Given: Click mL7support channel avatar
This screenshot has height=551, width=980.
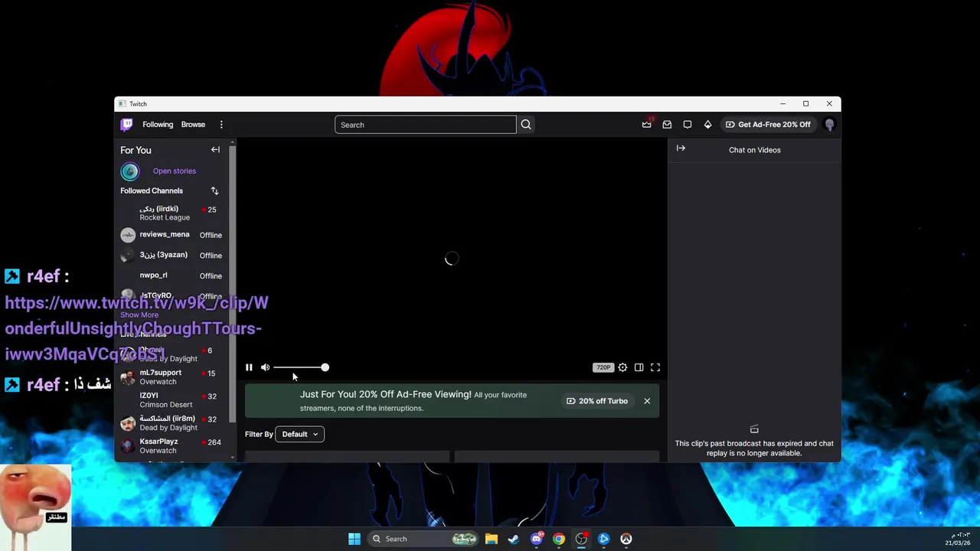Looking at the screenshot, I should point(128,377).
